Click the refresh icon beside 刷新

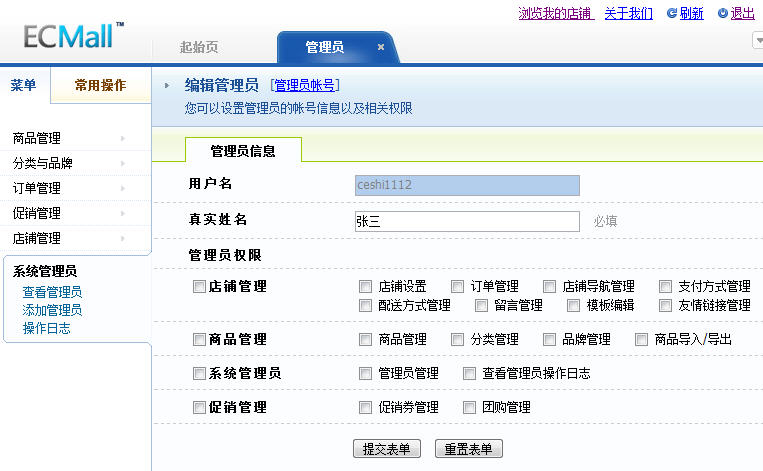tap(672, 13)
